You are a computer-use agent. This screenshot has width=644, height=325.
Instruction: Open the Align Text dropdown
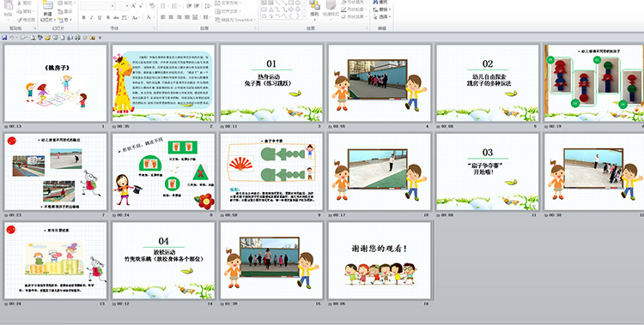click(228, 11)
